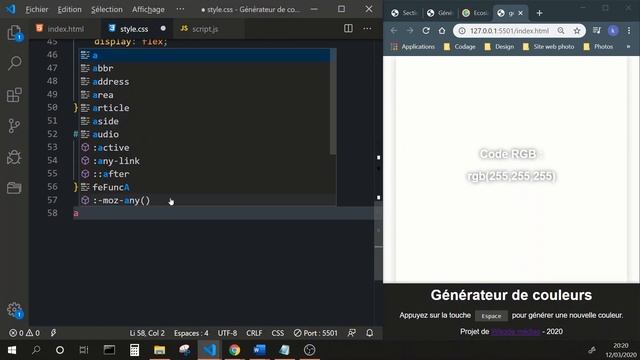Click the Espace key button on webpage
Screen dimensions: 640x360
tap(491, 316)
